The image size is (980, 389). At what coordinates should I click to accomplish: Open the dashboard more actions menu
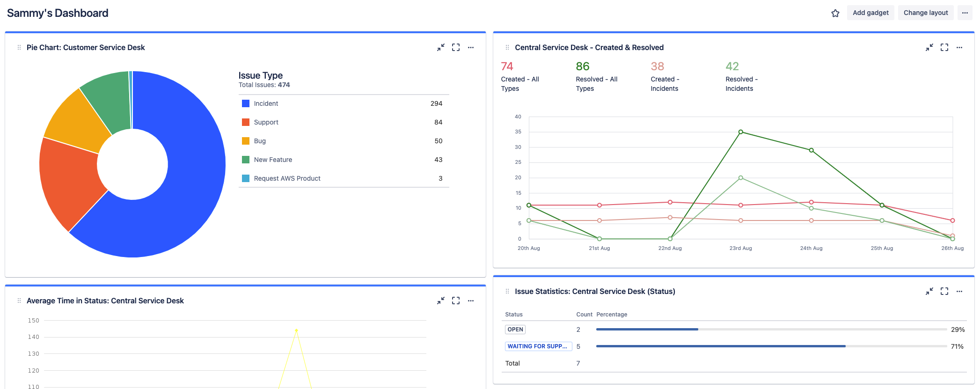[965, 13]
